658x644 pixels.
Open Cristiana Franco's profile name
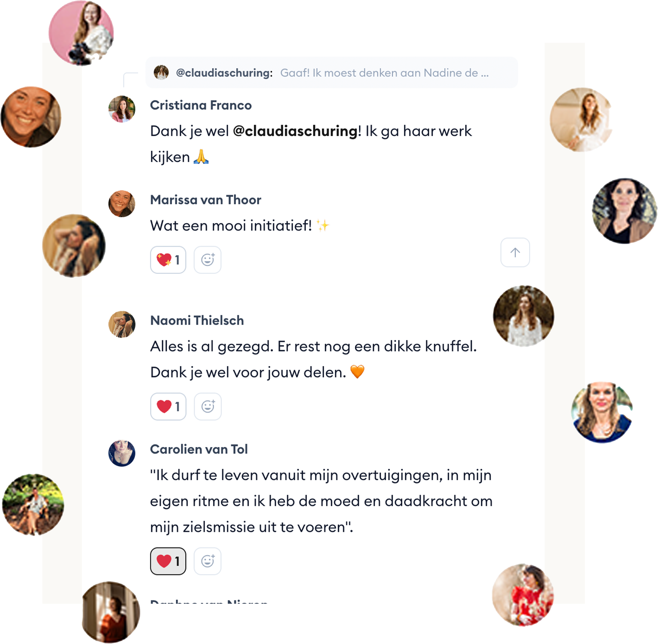click(x=201, y=105)
